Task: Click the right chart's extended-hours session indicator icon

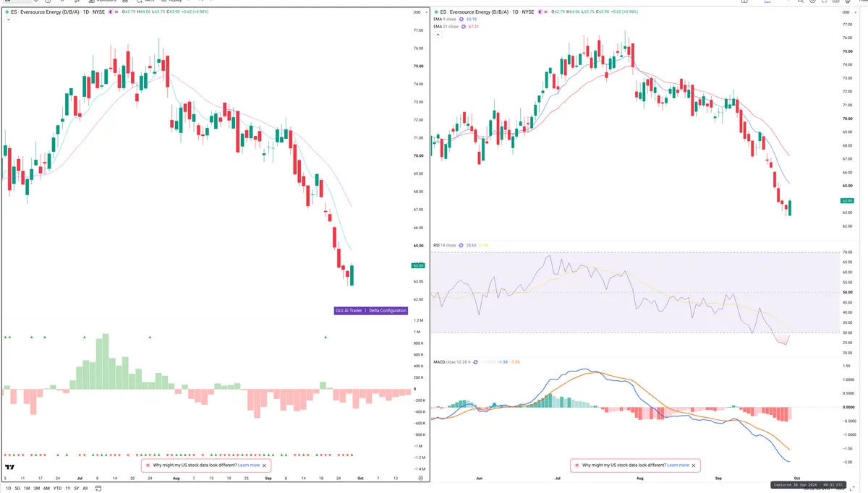Action: [x=540, y=12]
